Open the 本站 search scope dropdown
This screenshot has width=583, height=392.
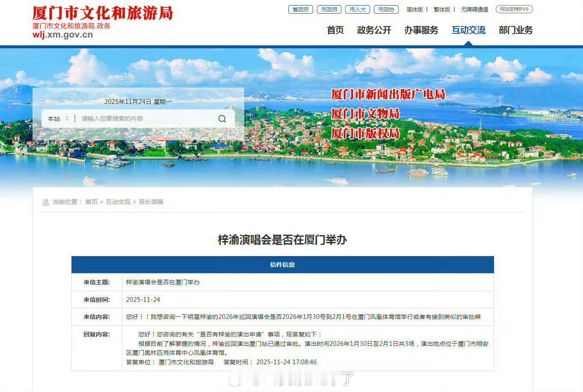click(x=58, y=118)
